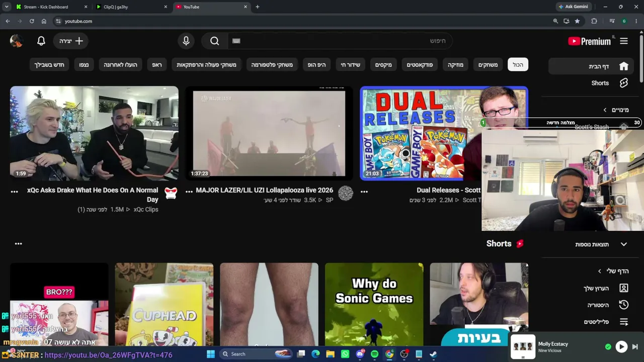
Task: Open the Shorts shelf options menu
Action: click(19, 244)
